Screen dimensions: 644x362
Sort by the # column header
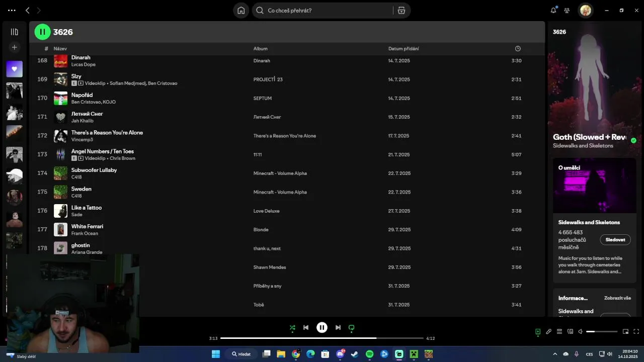46,49
